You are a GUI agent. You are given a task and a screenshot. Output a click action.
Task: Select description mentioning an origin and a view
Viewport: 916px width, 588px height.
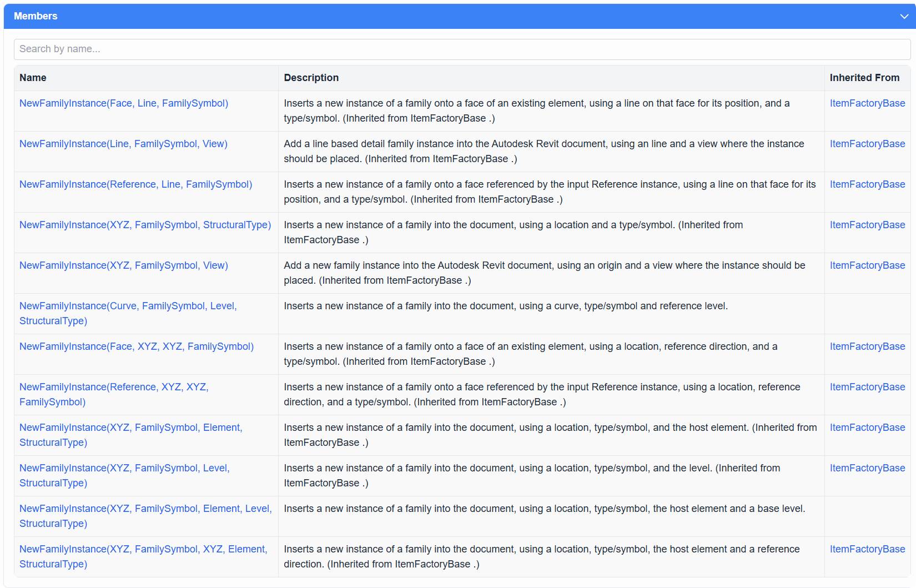pos(545,273)
